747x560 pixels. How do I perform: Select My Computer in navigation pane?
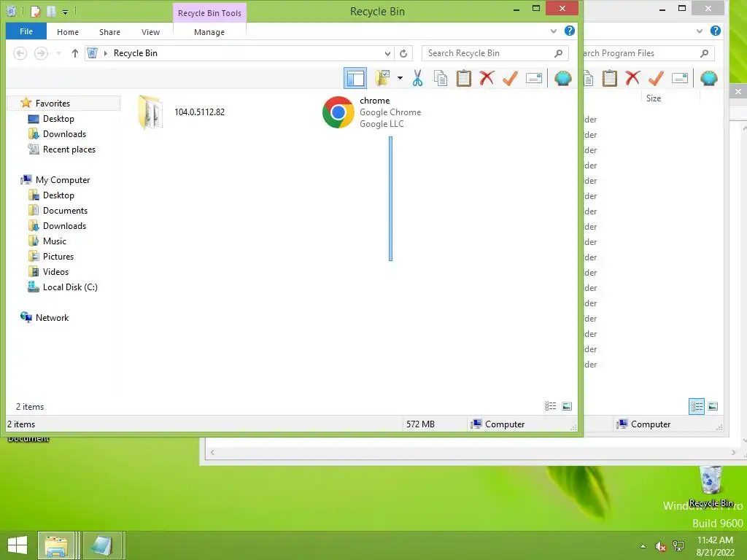(x=63, y=180)
